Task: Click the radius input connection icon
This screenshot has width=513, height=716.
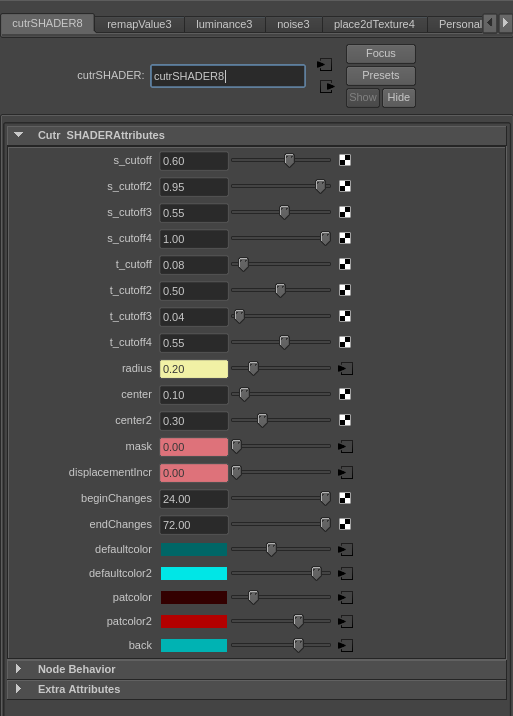Action: click(345, 369)
